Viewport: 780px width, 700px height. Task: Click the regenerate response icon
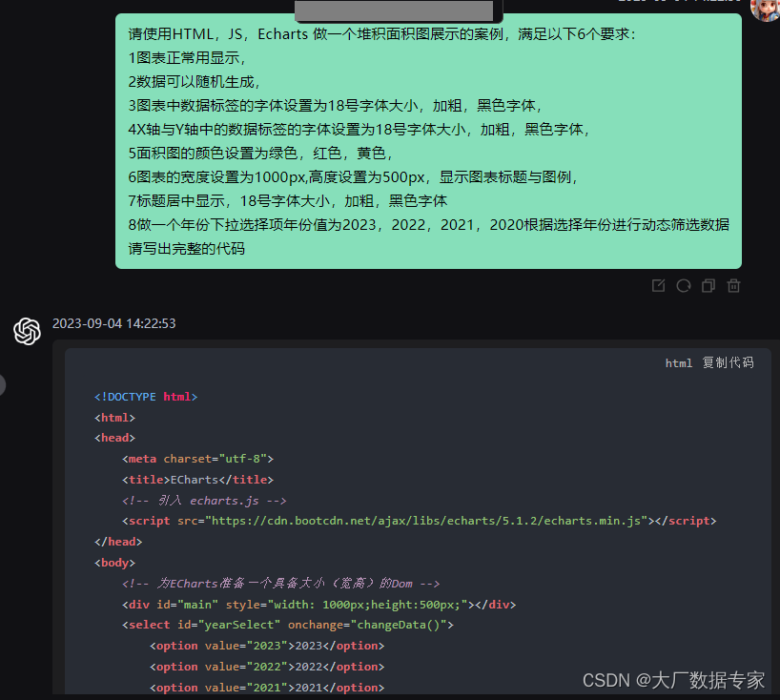click(x=684, y=285)
